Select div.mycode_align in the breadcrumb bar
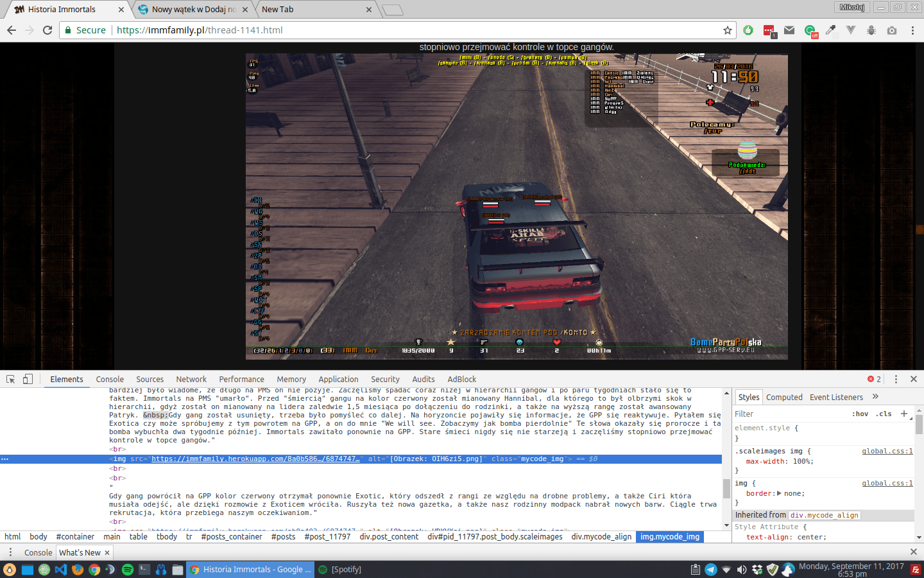Viewport: 924px width, 578px height. (601, 537)
